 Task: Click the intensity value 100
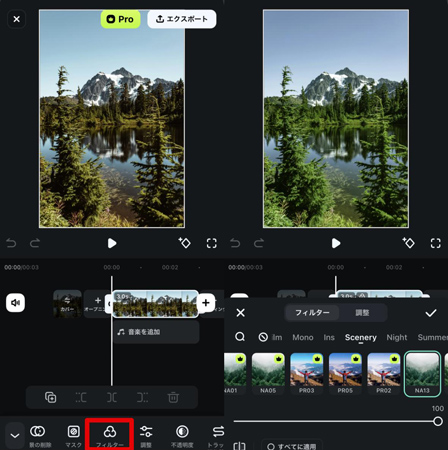(438, 408)
